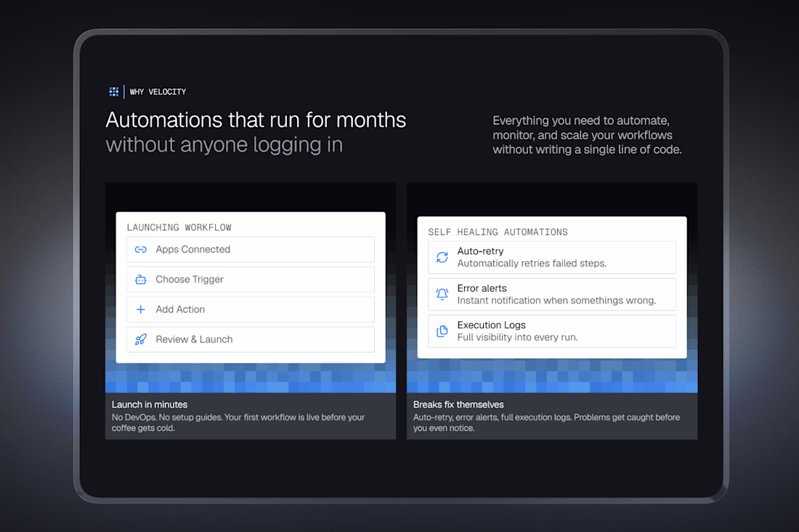Click 'without anyone logging in' subheadline
The image size is (799, 532).
click(224, 145)
